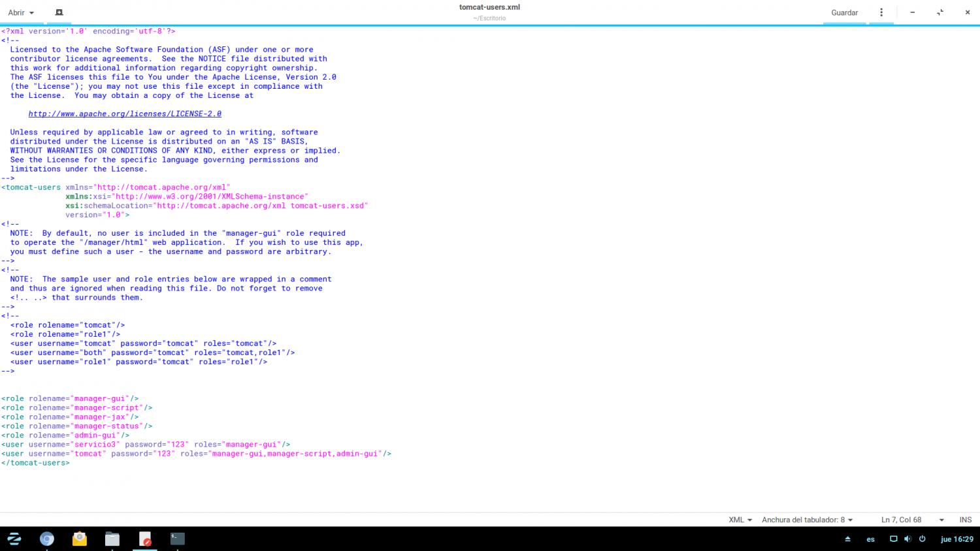Place cursor on the xml version declaration line
Image resolution: width=980 pixels, height=551 pixels.
[88, 31]
